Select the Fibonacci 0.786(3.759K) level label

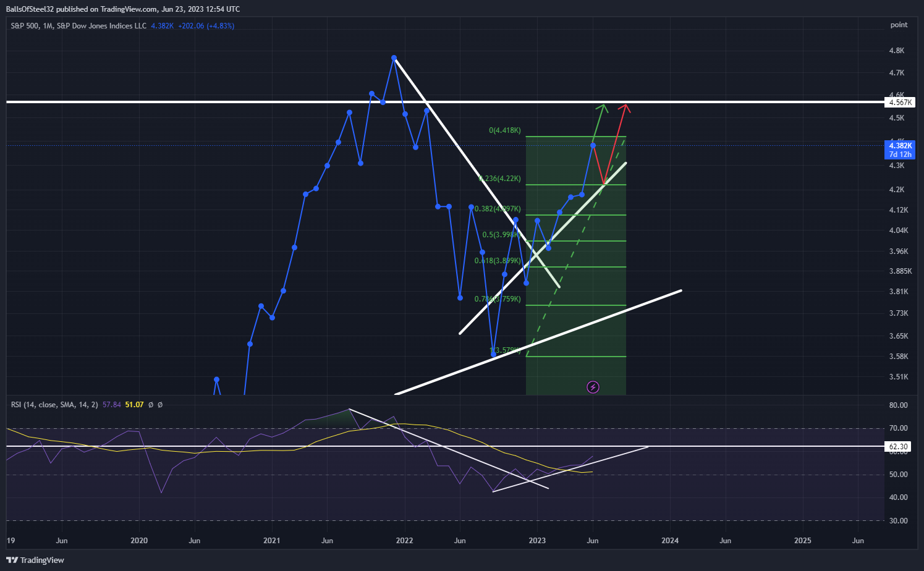coord(498,299)
